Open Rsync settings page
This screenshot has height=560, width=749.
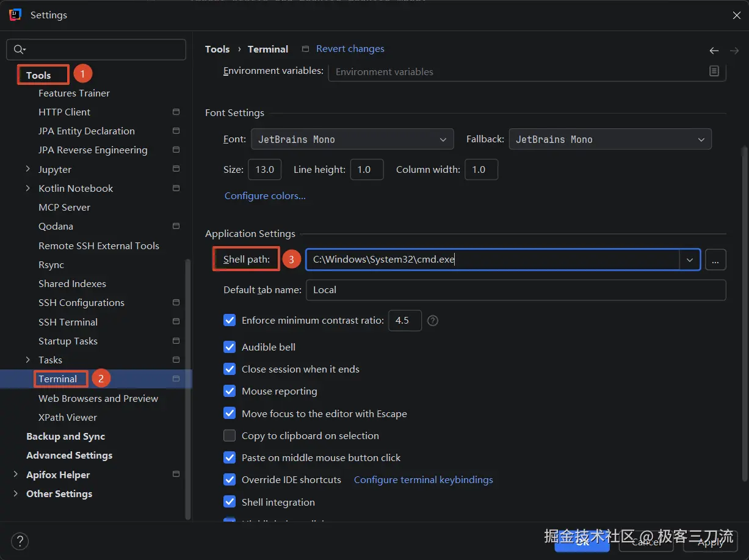coord(51,264)
